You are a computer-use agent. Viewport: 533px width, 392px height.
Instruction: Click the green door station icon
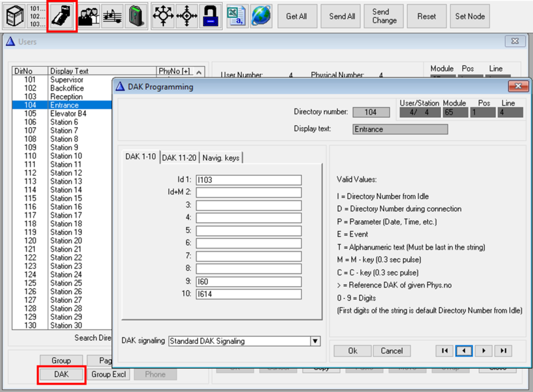click(x=136, y=16)
